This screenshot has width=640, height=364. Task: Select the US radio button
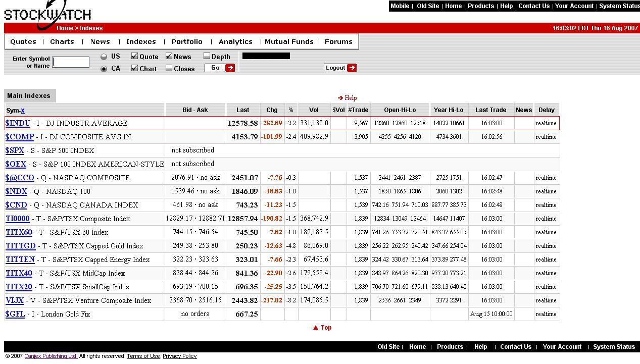(x=104, y=57)
